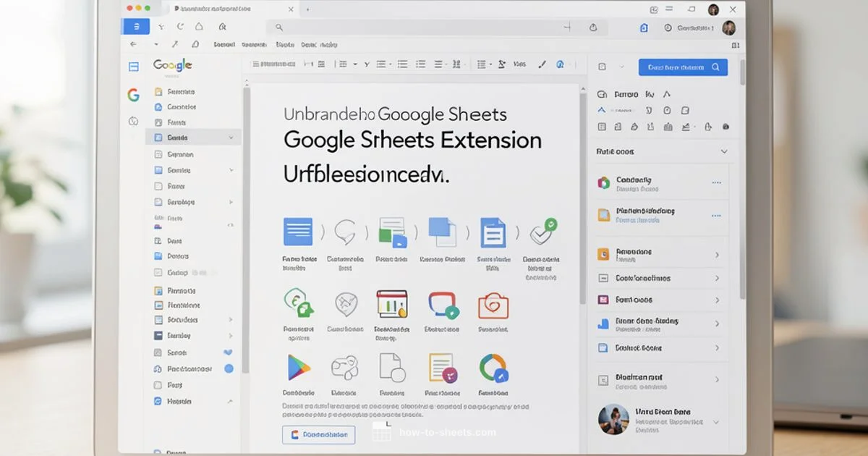Toggle the blue heart icon in left sidebar
The width and height of the screenshot is (868, 456).
point(229,352)
